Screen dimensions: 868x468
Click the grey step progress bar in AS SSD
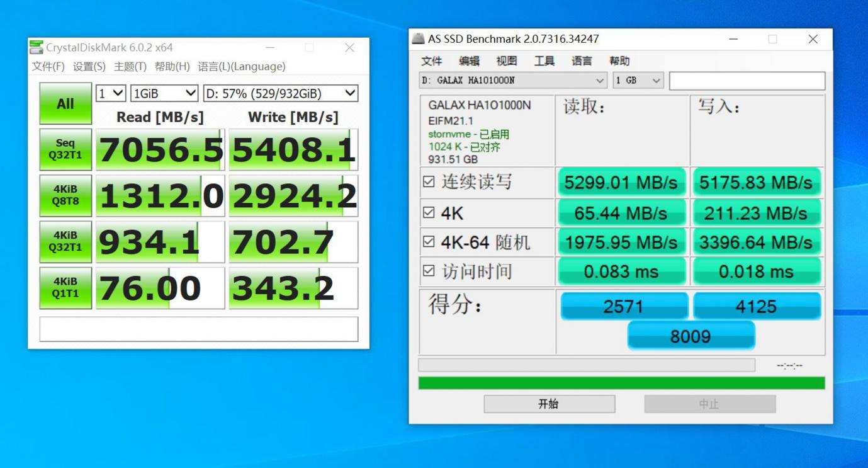(x=587, y=365)
